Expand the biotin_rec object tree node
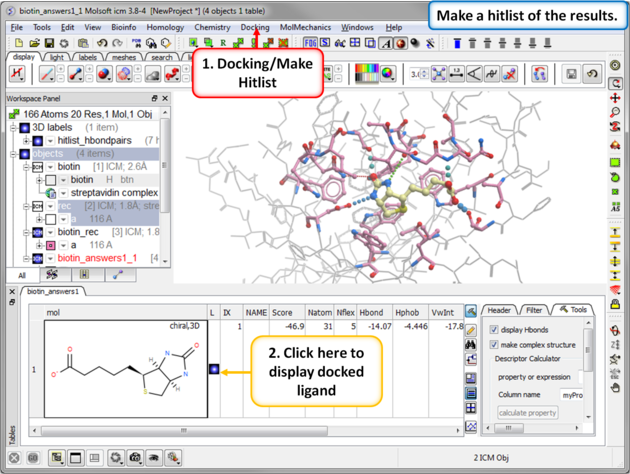The image size is (630, 474). (26, 233)
